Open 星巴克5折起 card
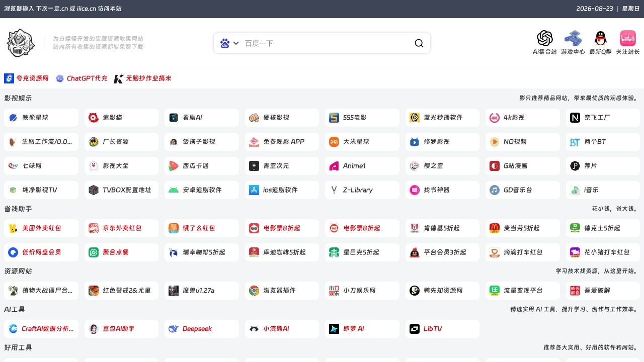The image size is (644, 362). 362,252
